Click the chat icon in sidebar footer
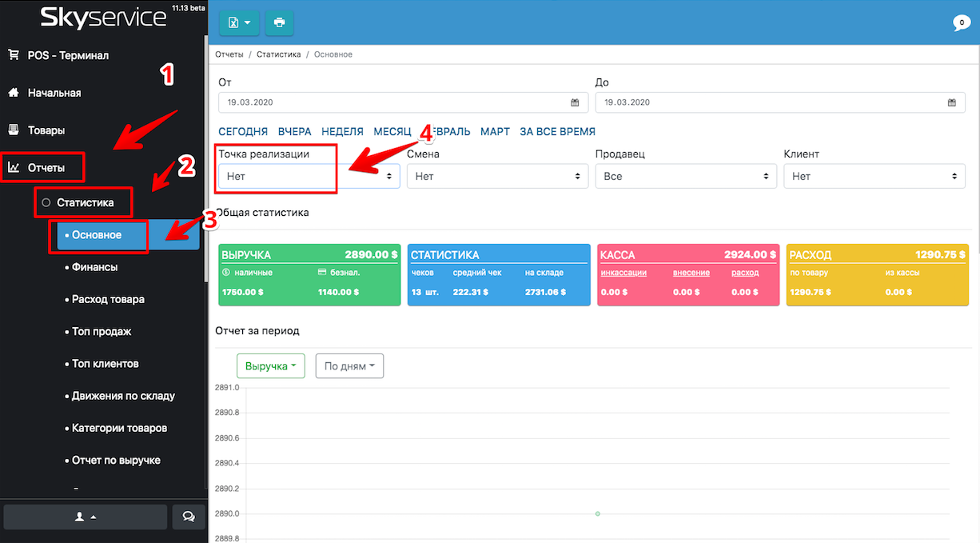This screenshot has height=543, width=980. click(x=189, y=517)
